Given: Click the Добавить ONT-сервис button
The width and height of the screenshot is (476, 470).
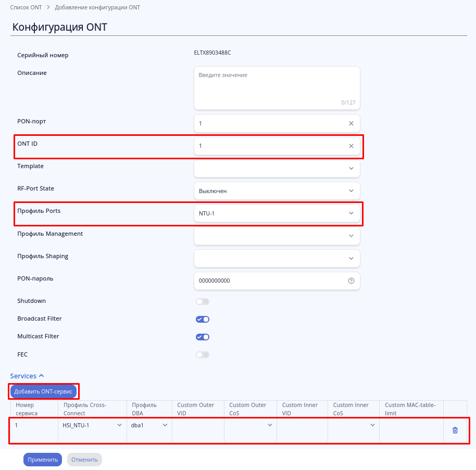Looking at the screenshot, I should coord(43,391).
